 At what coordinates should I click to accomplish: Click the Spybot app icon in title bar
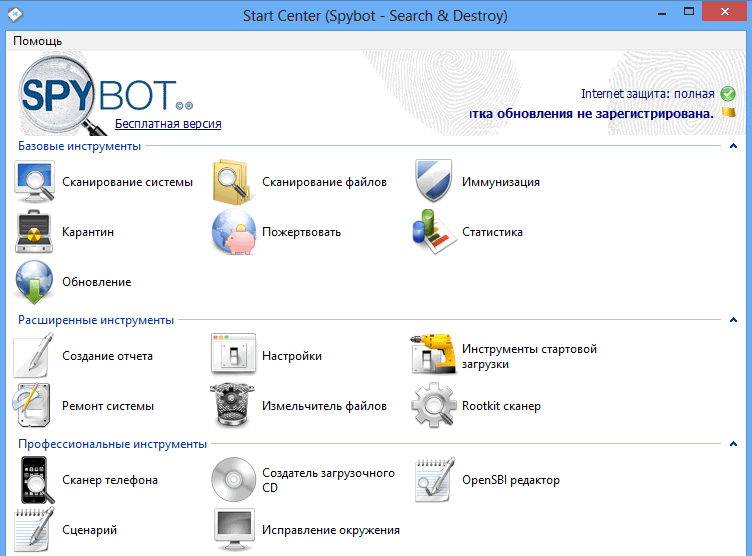tap(15, 15)
